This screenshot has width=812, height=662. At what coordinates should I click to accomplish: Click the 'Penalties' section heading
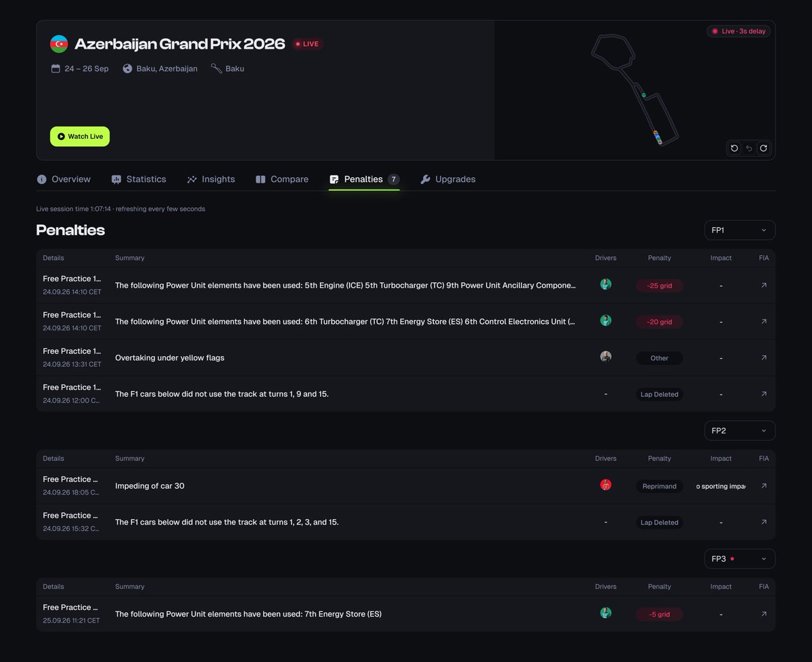tap(70, 230)
